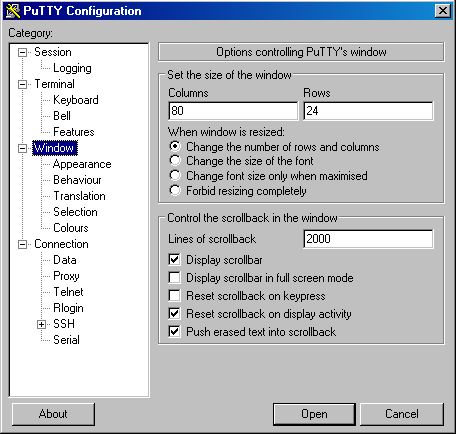The width and height of the screenshot is (456, 434).
Task: Open the Logging category
Action: click(72, 68)
